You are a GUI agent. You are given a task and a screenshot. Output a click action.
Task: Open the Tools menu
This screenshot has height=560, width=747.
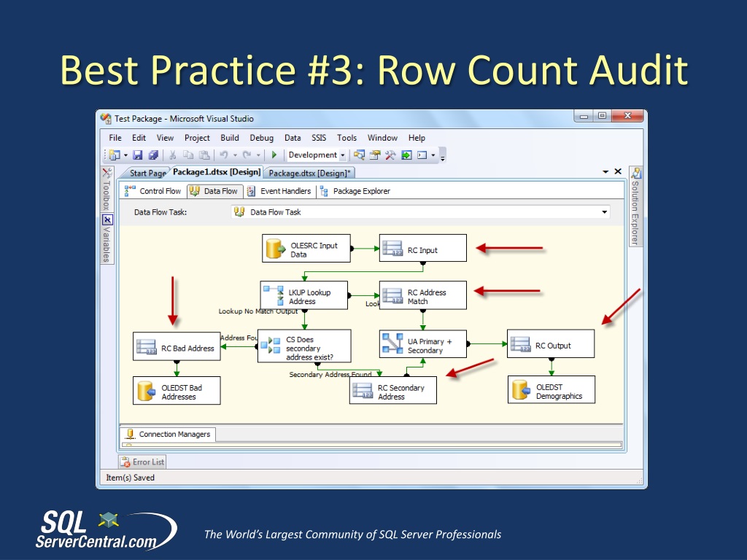pos(347,138)
